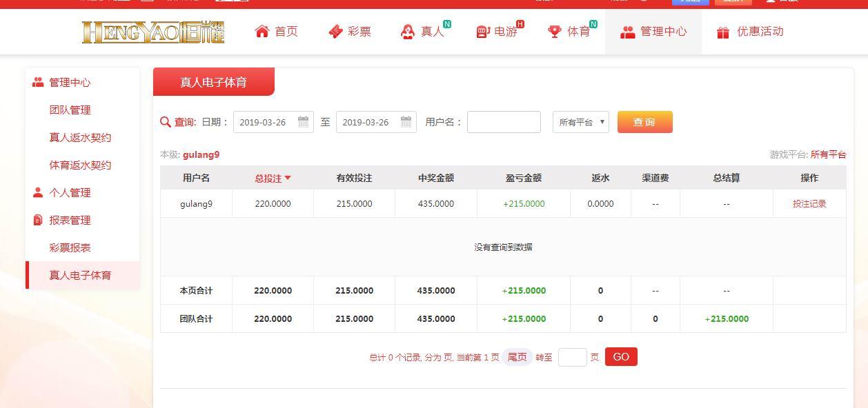The width and height of the screenshot is (868, 408).
Task: Open the 首页 home tab
Action: click(x=276, y=32)
